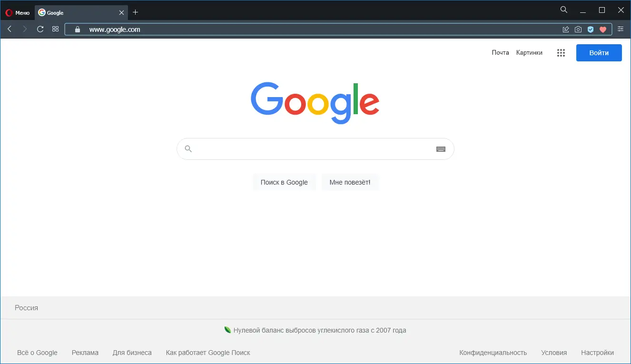The height and width of the screenshot is (364, 631).
Task: Reload the page
Action: click(x=40, y=29)
